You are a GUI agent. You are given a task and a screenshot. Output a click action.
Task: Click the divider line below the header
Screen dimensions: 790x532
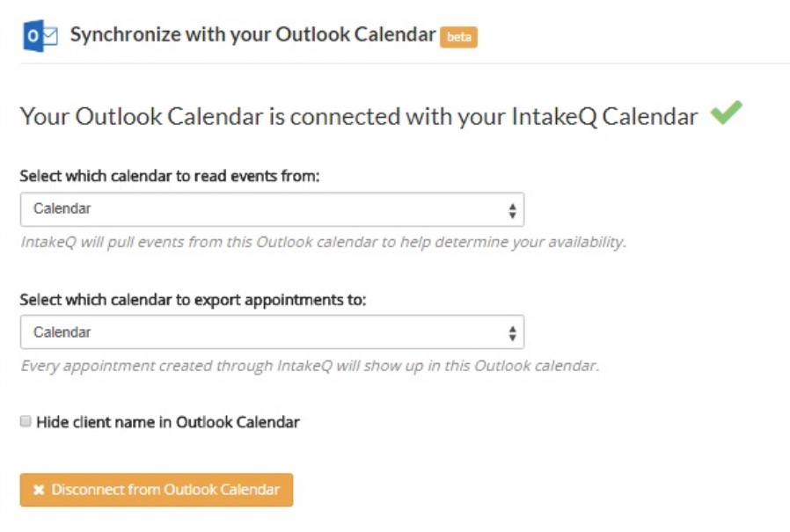click(x=405, y=64)
